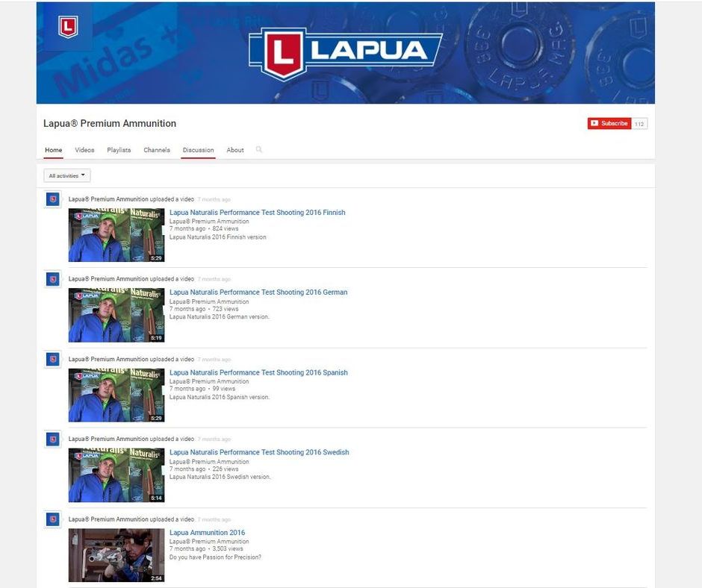The image size is (702, 588).
Task: Open the Channels tab
Action: click(x=157, y=150)
